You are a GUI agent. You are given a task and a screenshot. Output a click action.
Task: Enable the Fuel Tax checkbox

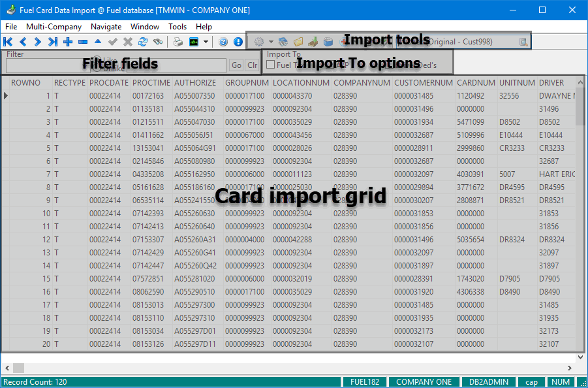point(271,65)
